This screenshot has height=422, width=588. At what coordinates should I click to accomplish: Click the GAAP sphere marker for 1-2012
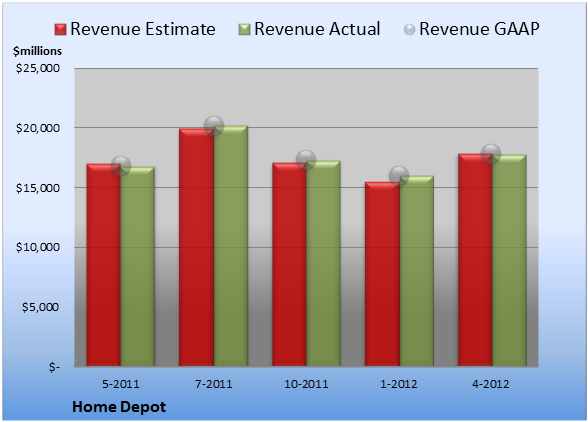pyautogui.click(x=399, y=175)
